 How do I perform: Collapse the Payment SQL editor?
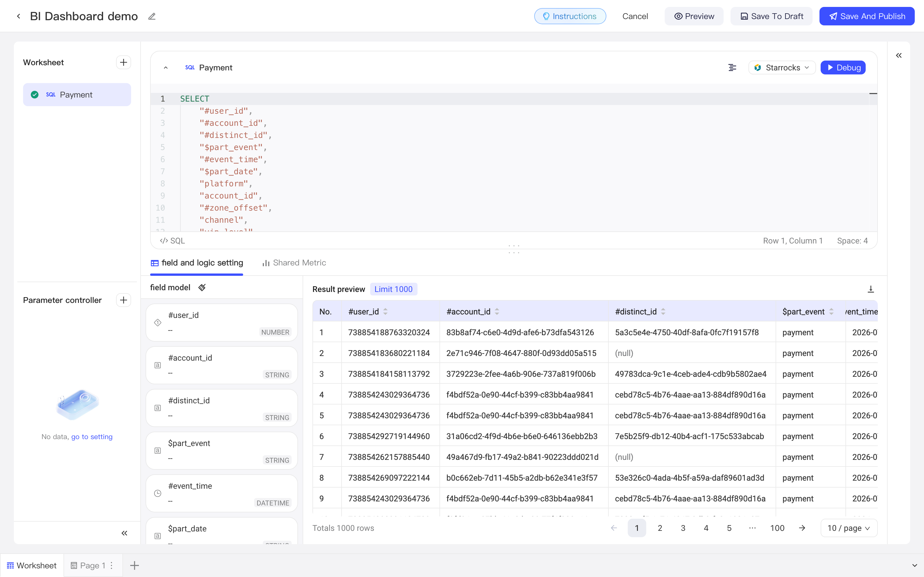click(x=166, y=68)
